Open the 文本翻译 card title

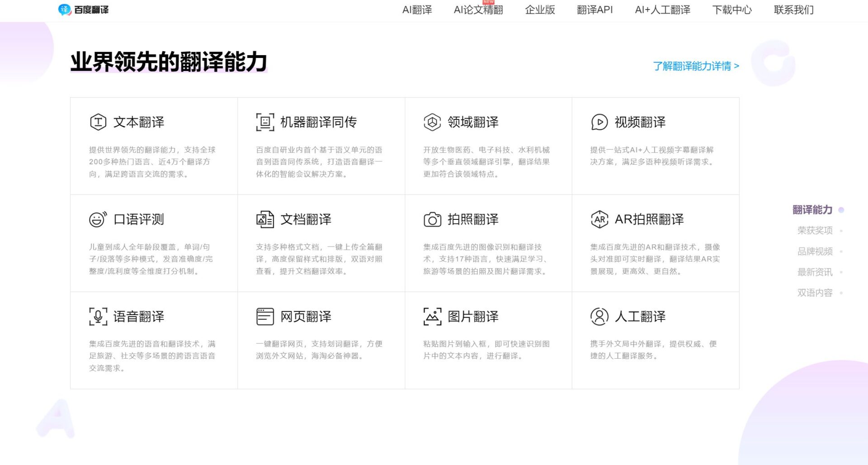click(139, 122)
